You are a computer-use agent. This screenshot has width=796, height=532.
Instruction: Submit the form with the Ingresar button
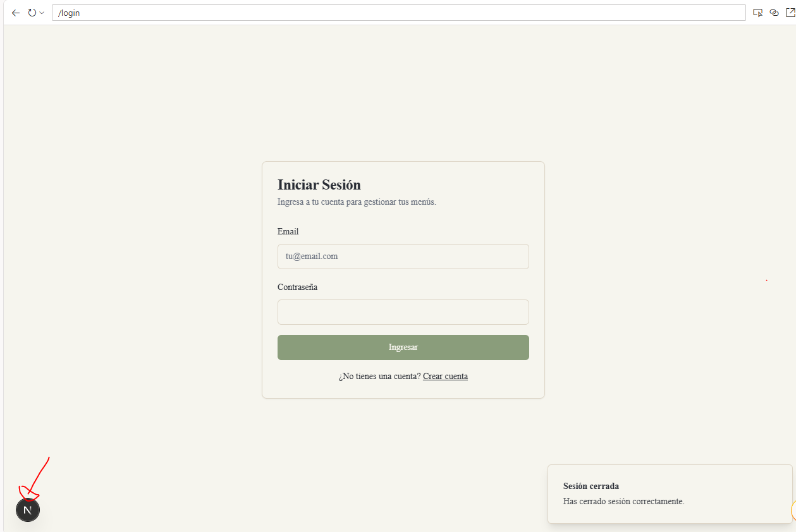[403, 348]
